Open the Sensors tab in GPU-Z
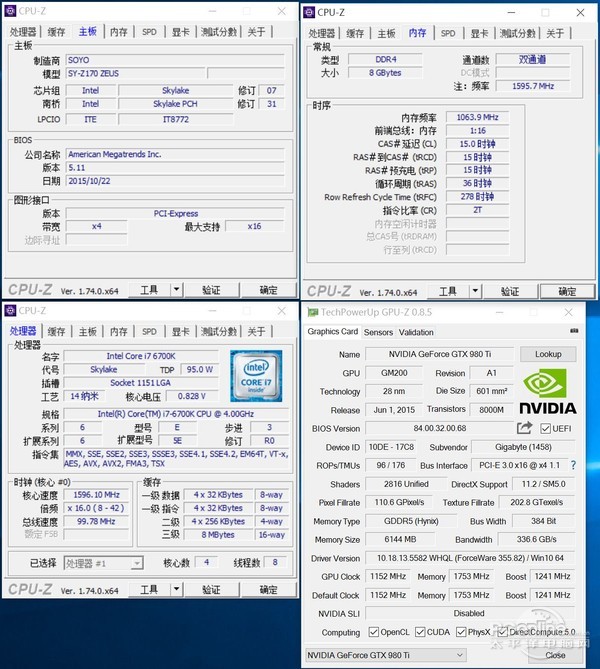600x669 pixels. coord(378,332)
